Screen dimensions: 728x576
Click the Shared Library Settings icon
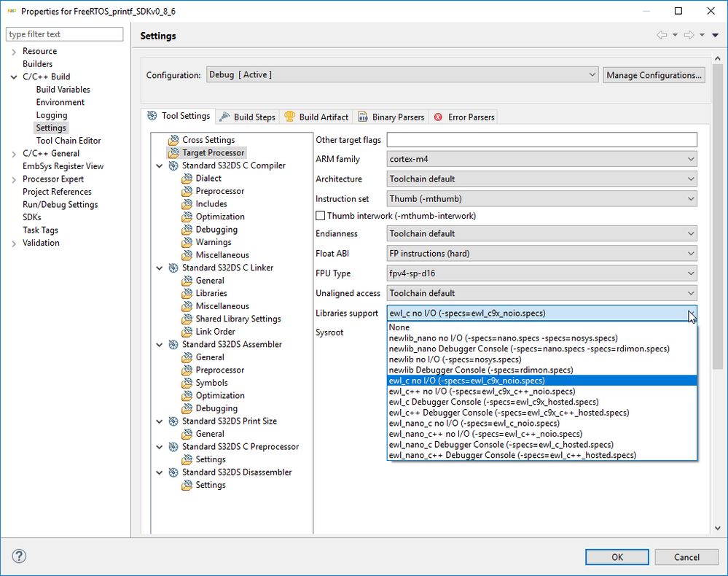point(187,319)
